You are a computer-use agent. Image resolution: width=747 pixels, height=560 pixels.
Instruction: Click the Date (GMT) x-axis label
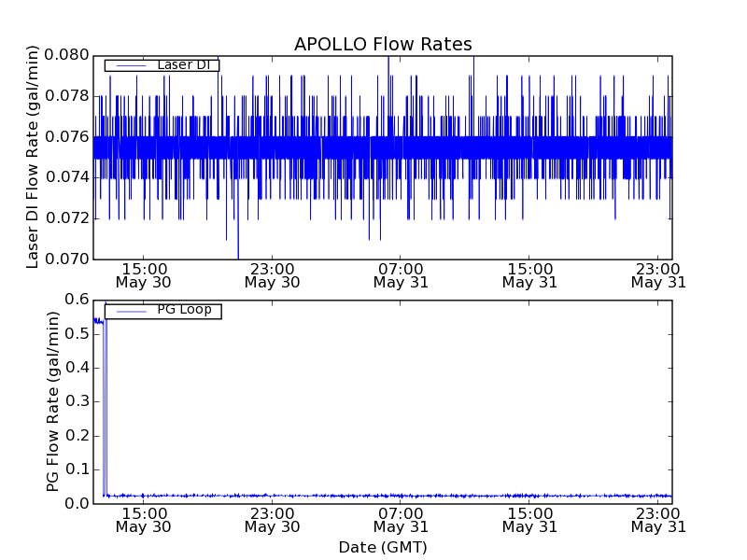pos(383,547)
